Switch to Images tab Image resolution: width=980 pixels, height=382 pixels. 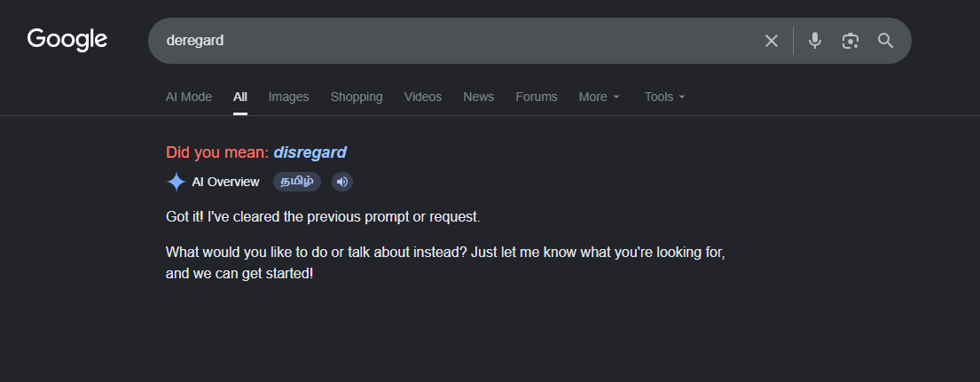point(289,97)
